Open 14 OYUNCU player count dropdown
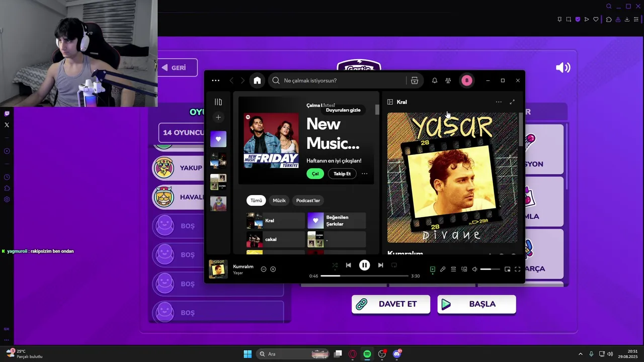 [x=182, y=133]
